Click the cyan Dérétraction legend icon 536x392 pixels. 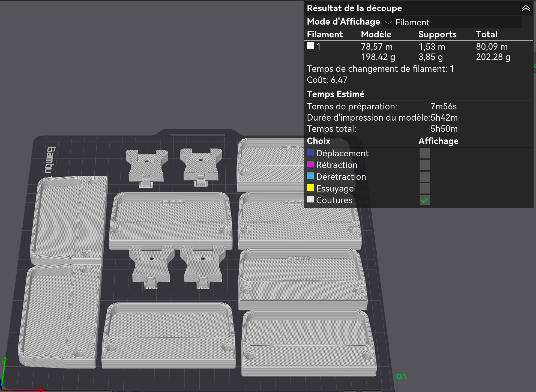coord(310,176)
